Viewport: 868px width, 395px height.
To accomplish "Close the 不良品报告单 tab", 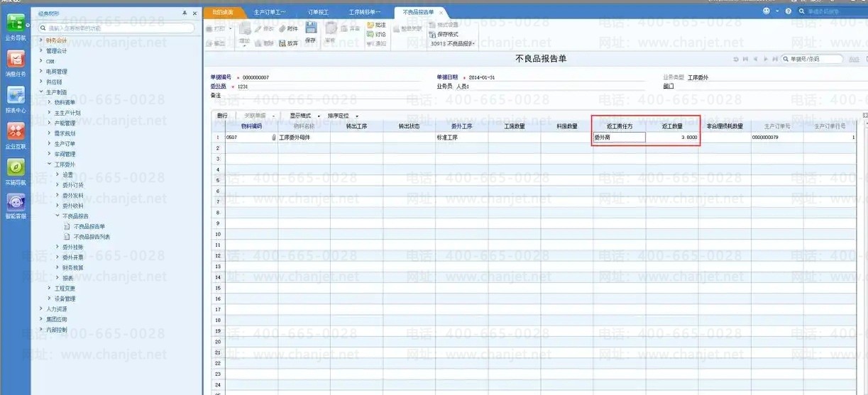I will [x=441, y=13].
